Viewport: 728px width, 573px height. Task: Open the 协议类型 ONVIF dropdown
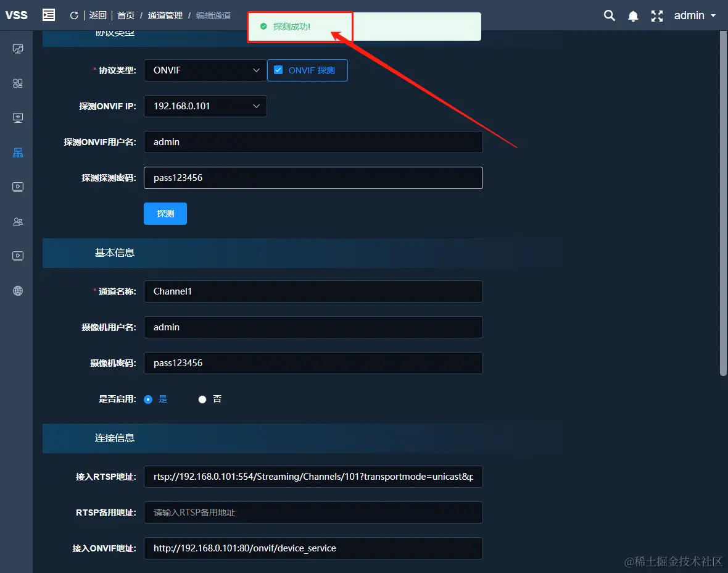(205, 70)
